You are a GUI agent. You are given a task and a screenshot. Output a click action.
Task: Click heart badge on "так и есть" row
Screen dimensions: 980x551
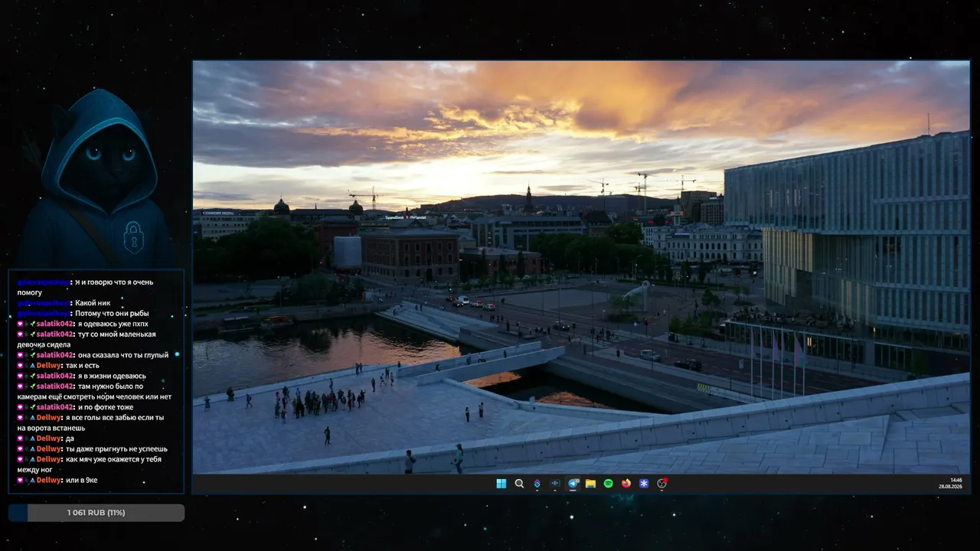[20, 366]
